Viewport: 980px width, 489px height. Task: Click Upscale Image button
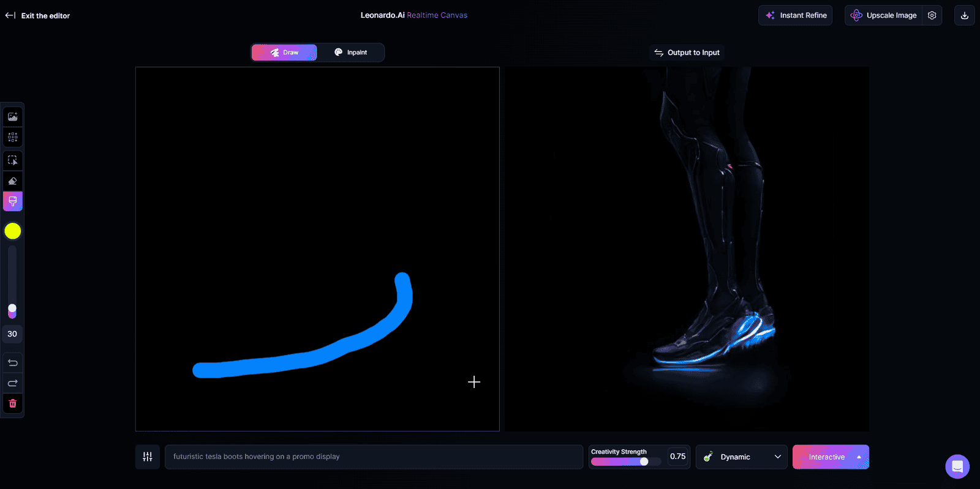(884, 15)
